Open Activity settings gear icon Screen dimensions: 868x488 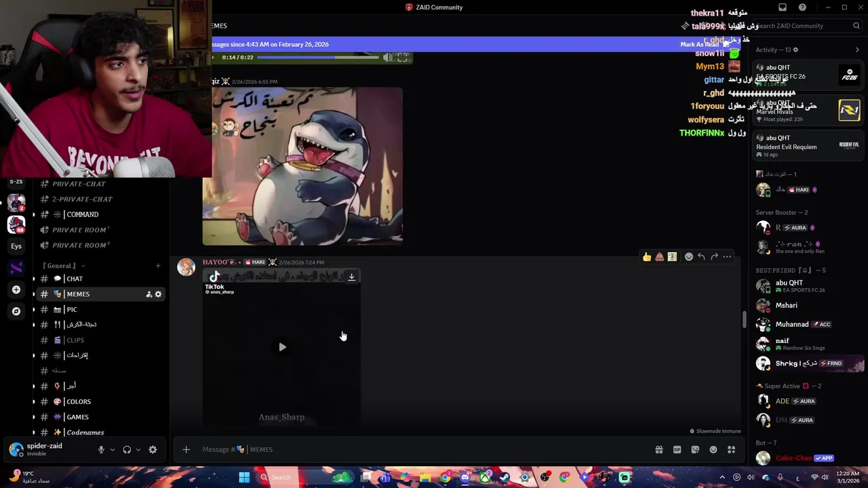click(795, 49)
